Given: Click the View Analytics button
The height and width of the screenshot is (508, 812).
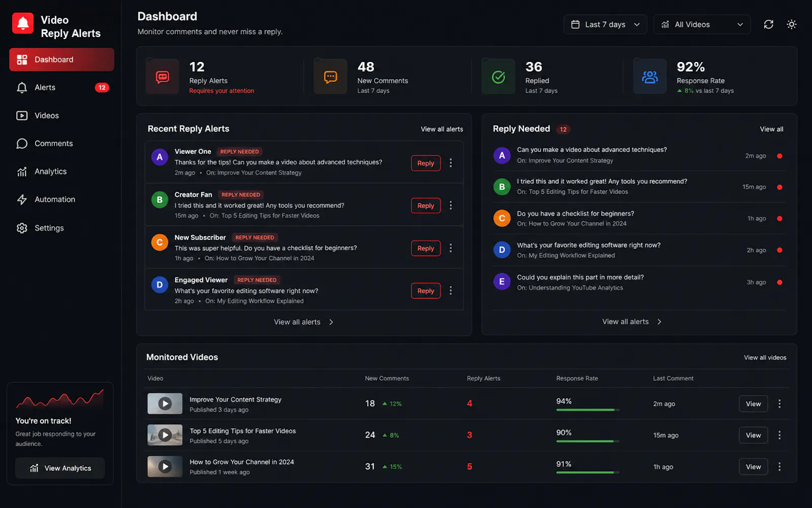Looking at the screenshot, I should point(60,468).
